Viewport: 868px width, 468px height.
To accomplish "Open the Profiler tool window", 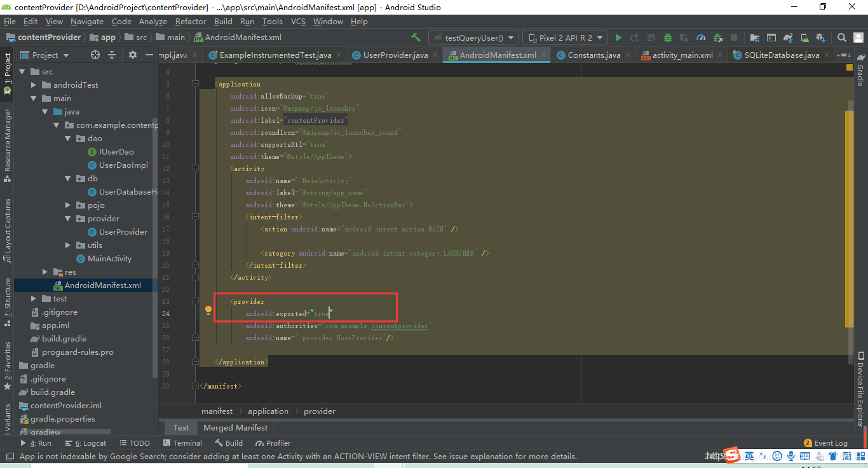I will coord(273,443).
